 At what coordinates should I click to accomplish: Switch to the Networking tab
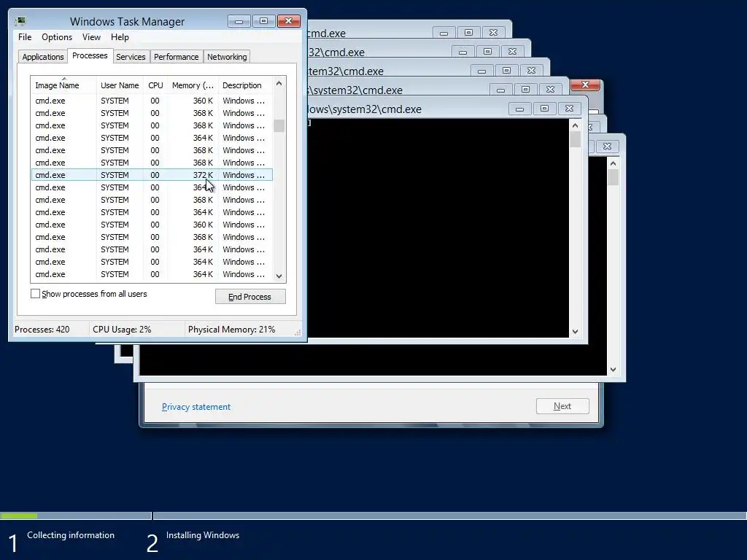(227, 57)
